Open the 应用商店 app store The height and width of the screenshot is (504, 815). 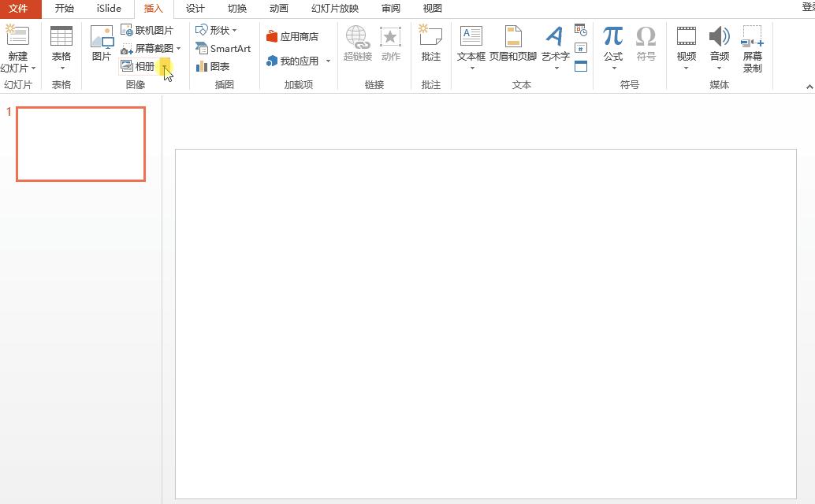pos(294,35)
